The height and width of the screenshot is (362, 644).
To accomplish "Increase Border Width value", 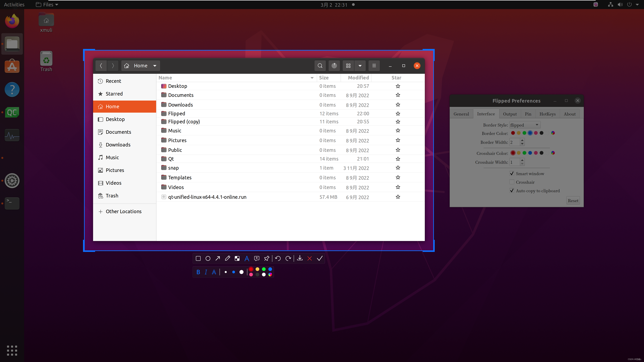I will click(x=522, y=140).
